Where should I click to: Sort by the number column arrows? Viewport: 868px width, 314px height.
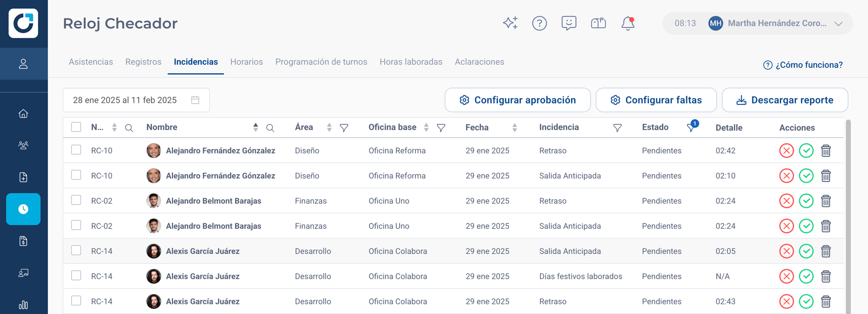click(115, 128)
